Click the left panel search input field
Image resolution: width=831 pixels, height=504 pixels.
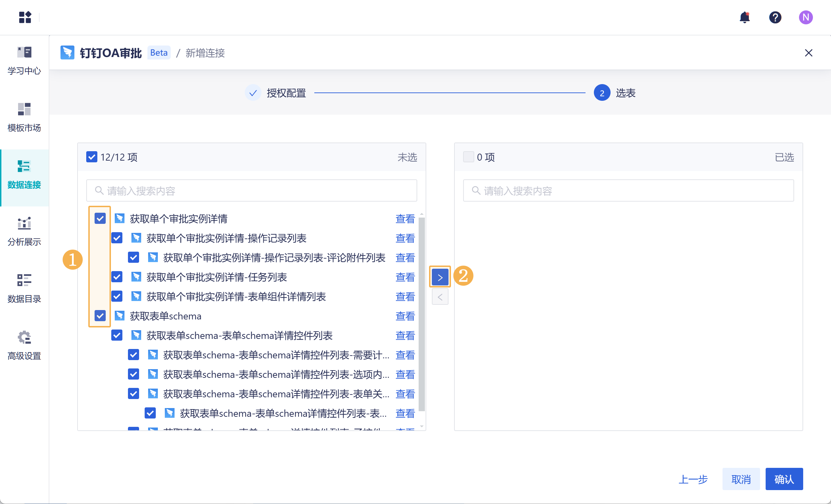[x=251, y=191]
